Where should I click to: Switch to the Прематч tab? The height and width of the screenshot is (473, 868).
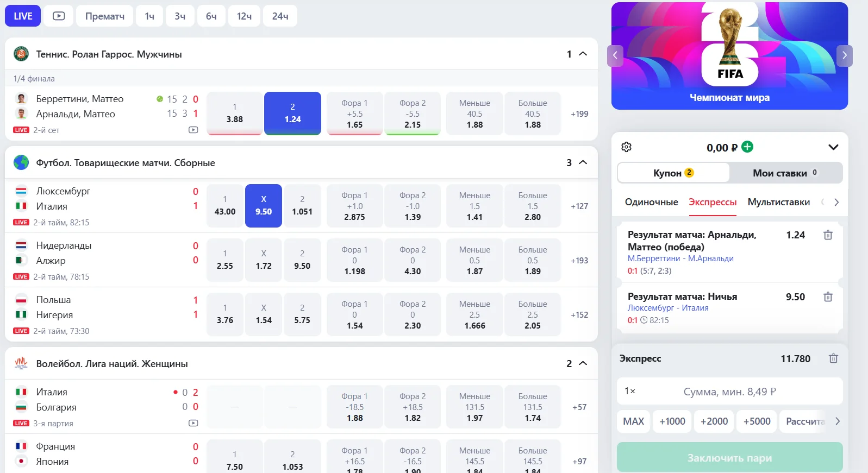coord(105,16)
